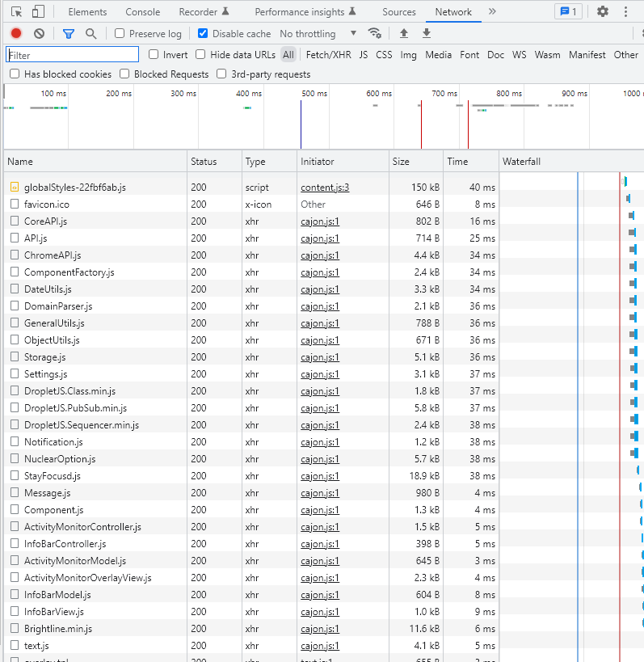
Task: Open the DevTools three-dot menu
Action: pos(626,11)
